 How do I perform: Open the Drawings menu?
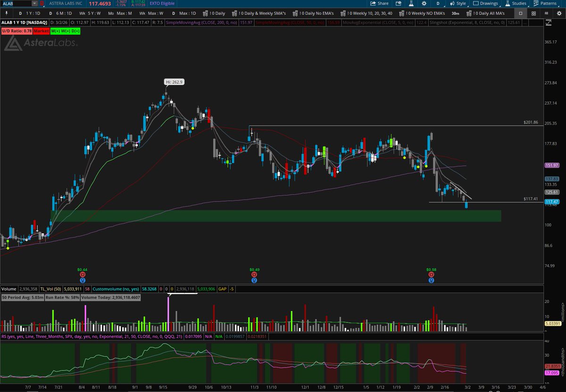pos(486,3)
